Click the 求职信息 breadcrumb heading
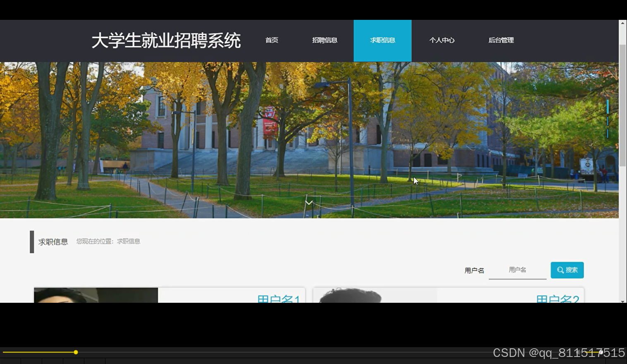The height and width of the screenshot is (364, 627). pyautogui.click(x=53, y=241)
